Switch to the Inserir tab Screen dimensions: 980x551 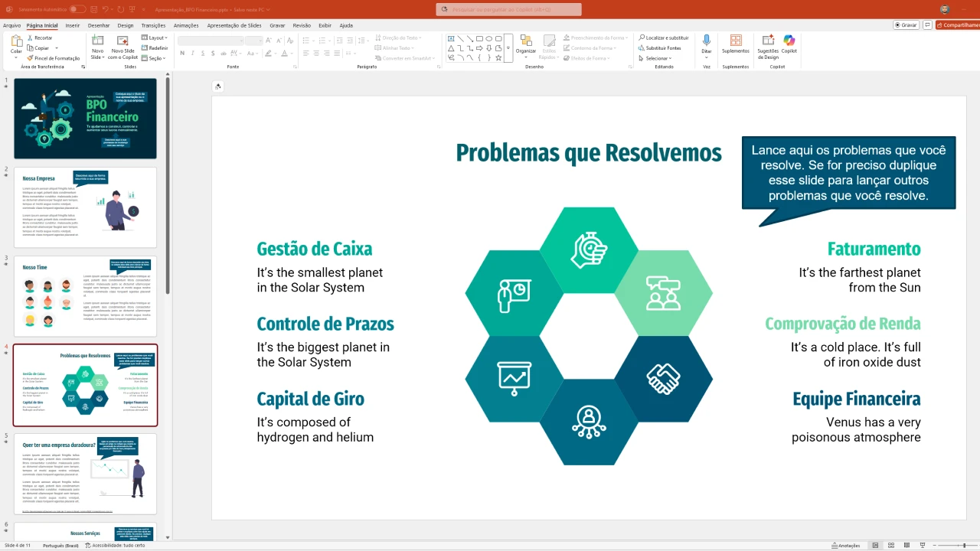pyautogui.click(x=73, y=25)
